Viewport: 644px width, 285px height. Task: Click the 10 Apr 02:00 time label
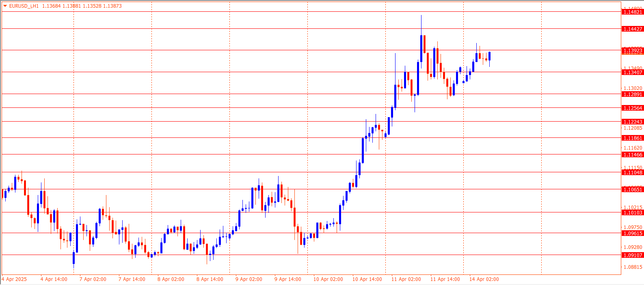point(328,279)
